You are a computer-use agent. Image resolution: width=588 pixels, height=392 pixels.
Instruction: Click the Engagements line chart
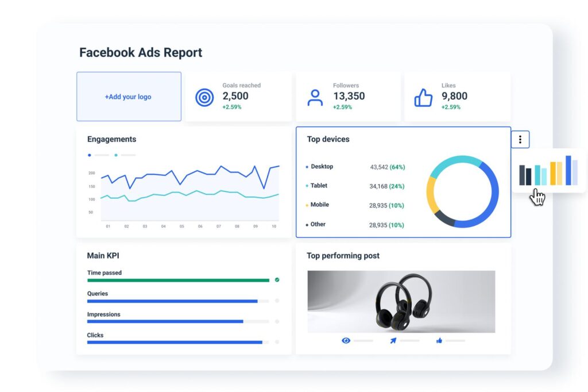click(x=184, y=195)
